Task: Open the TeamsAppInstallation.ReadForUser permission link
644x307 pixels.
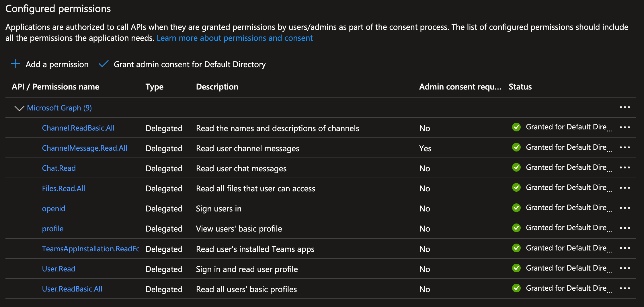Action: coord(91,249)
